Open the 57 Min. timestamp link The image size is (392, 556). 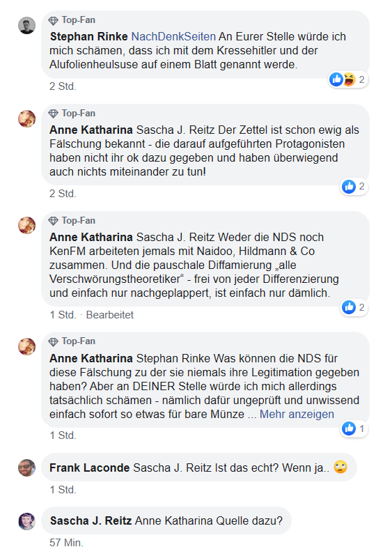click(x=66, y=543)
